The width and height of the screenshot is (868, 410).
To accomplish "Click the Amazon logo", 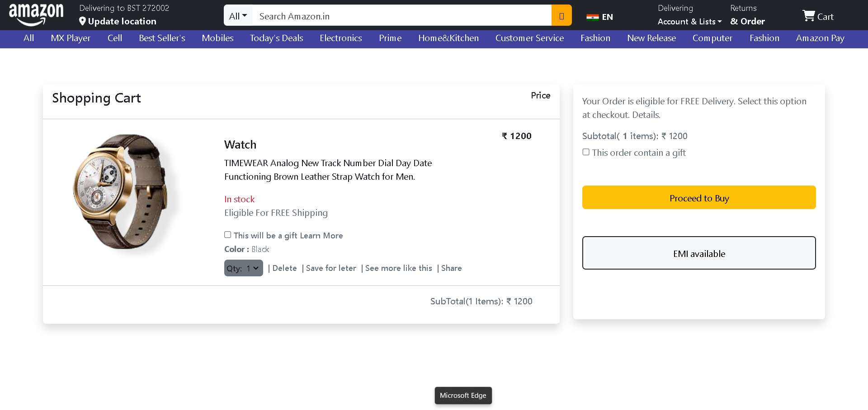I will 36,15.
